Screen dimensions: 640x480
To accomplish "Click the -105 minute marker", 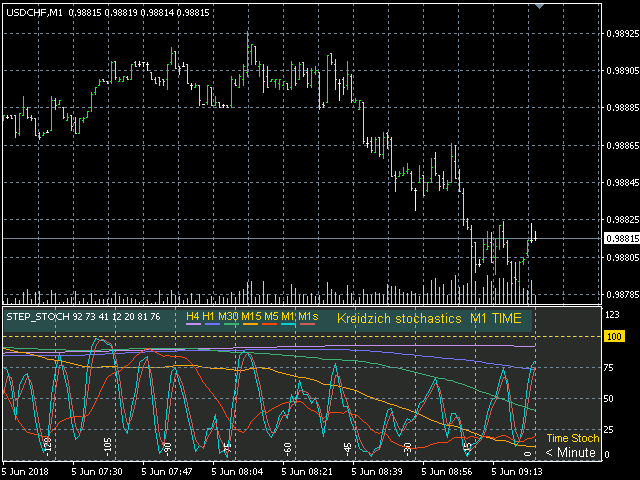I will [x=107, y=443].
